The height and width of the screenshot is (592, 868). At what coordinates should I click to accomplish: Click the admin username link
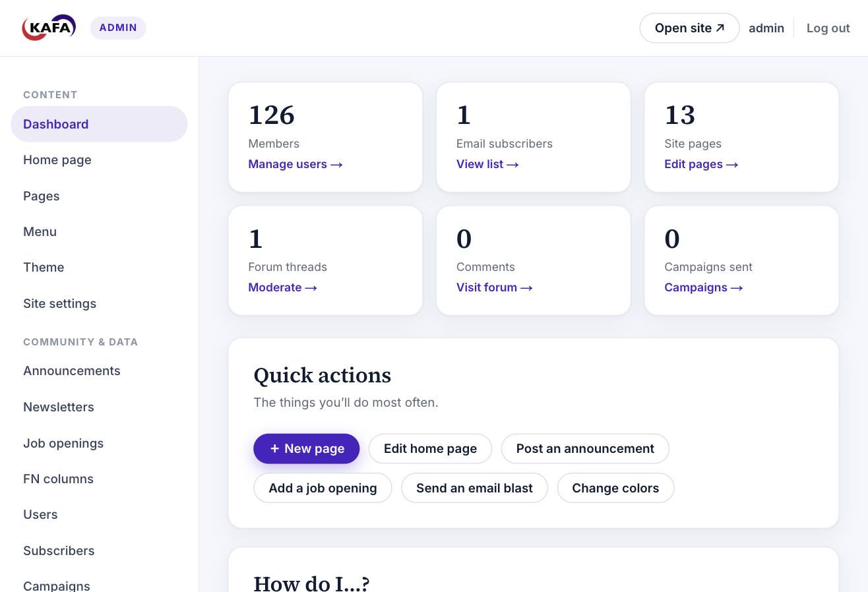766,28
